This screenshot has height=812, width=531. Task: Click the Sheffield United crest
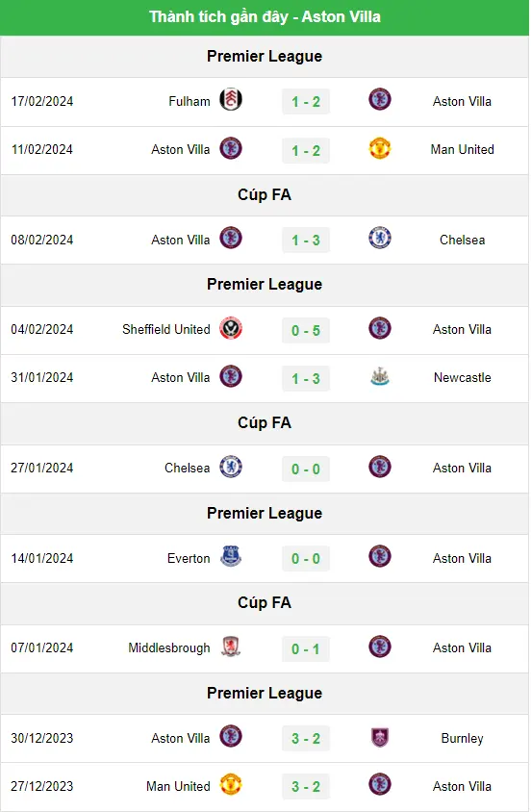(231, 328)
